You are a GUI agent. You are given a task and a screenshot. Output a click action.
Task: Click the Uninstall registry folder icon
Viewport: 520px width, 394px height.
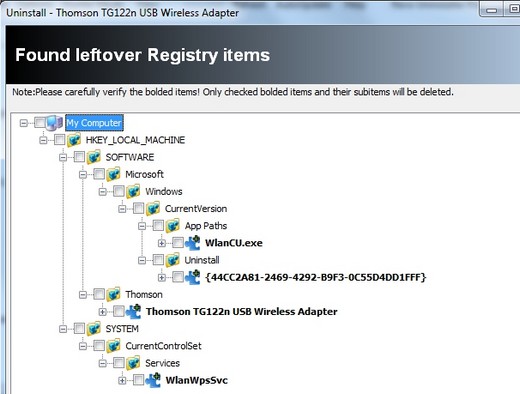click(173, 260)
